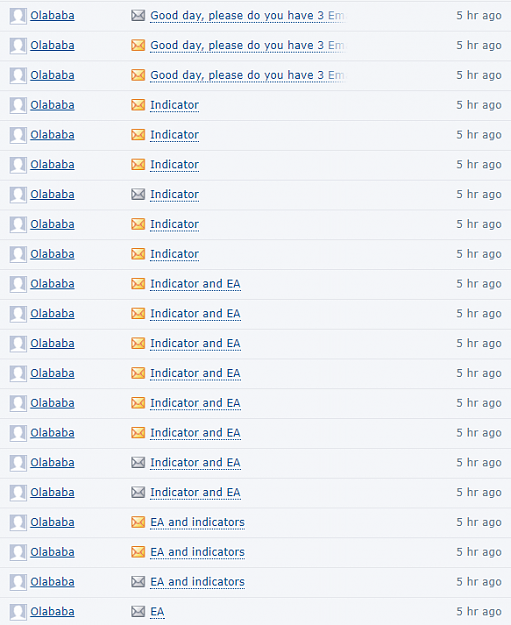Click the envelope icon beside the EA subject
This screenshot has width=511, height=625.
(138, 611)
